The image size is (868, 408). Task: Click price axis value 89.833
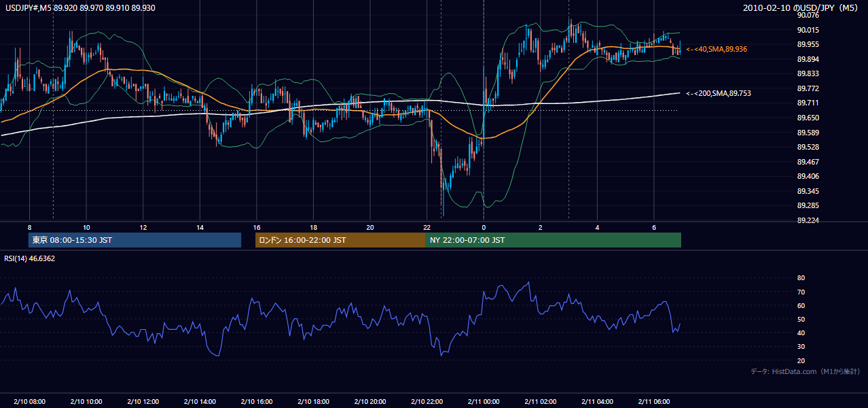[809, 73]
